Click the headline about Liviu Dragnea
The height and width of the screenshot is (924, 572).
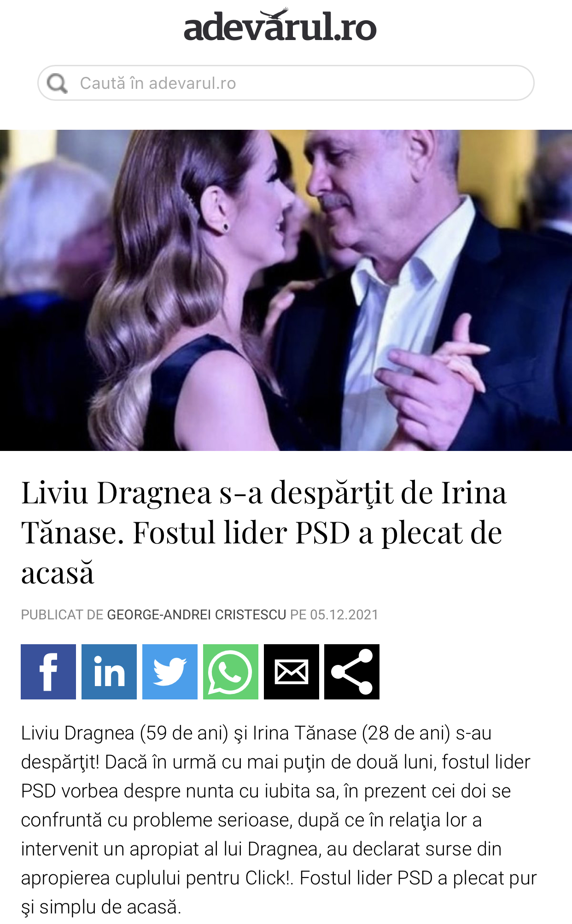(264, 532)
